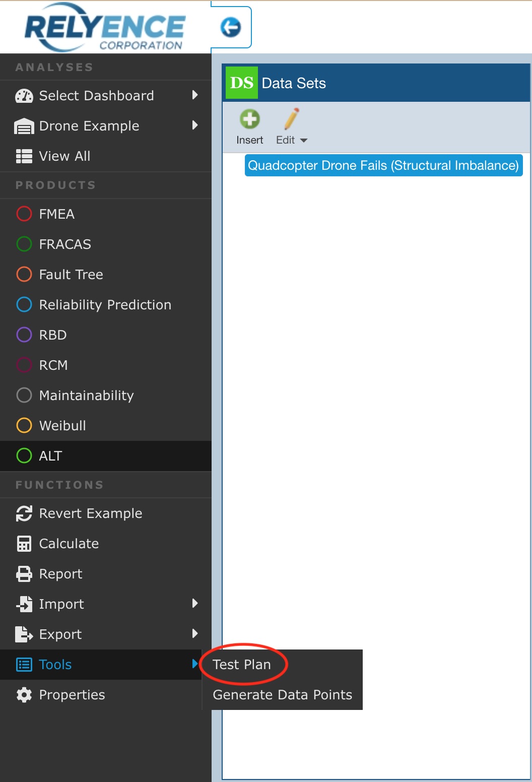Click the Report printer icon
The width and height of the screenshot is (532, 782).
tap(24, 574)
